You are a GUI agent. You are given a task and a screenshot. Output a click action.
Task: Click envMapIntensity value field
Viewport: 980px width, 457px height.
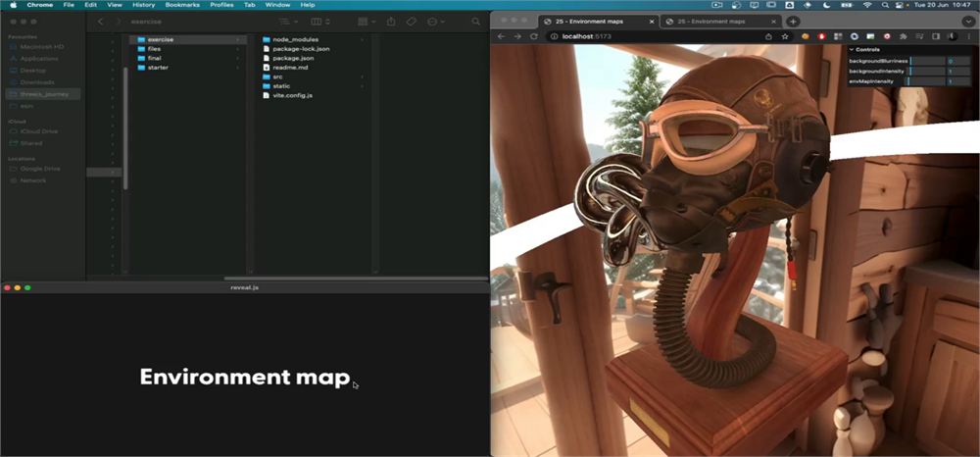click(960, 81)
